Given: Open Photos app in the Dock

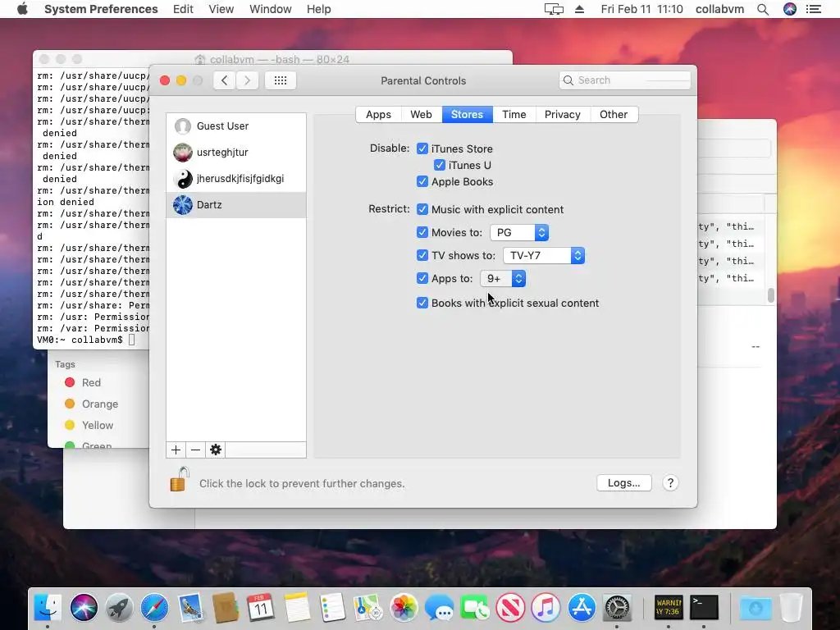Looking at the screenshot, I should click(x=404, y=608).
